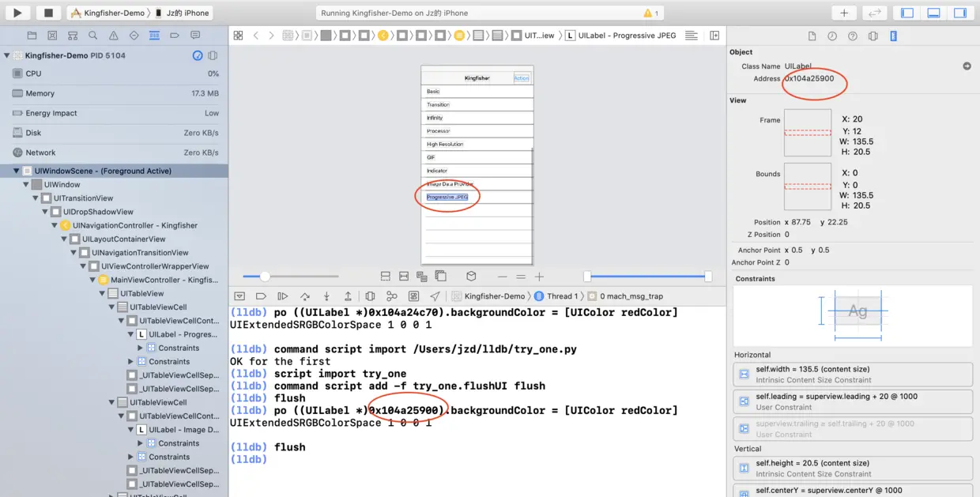Select the Energy Impact gauge row
Image resolution: width=980 pixels, height=497 pixels.
point(114,113)
